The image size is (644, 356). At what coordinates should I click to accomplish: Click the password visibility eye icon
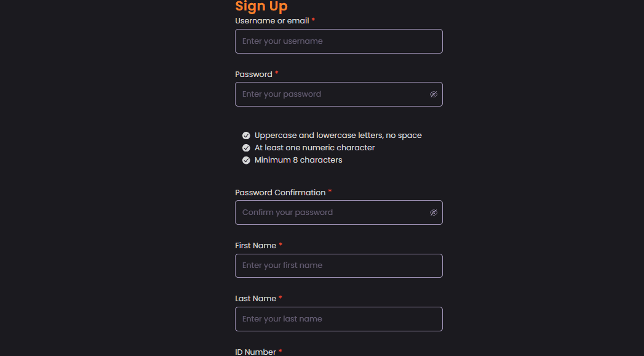pyautogui.click(x=434, y=94)
